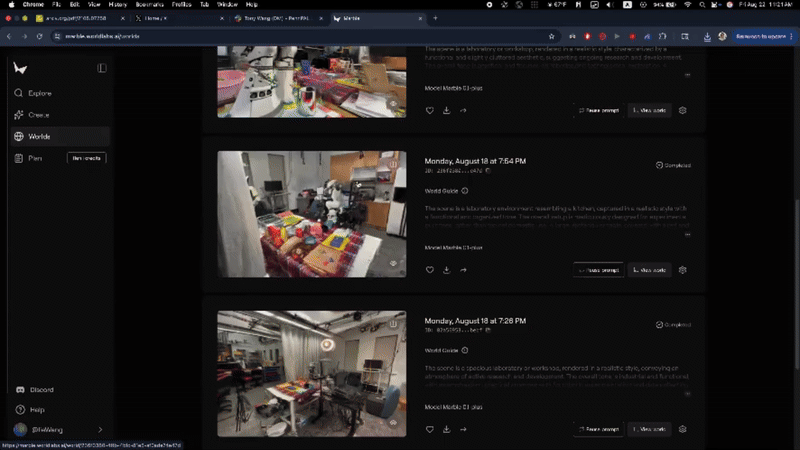Share the 7:54 PM world
Screen dimensions: 800x450
[463, 270]
